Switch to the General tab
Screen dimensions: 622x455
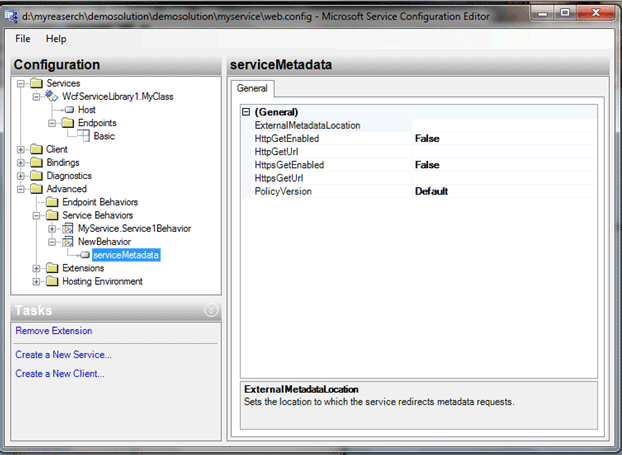click(252, 88)
